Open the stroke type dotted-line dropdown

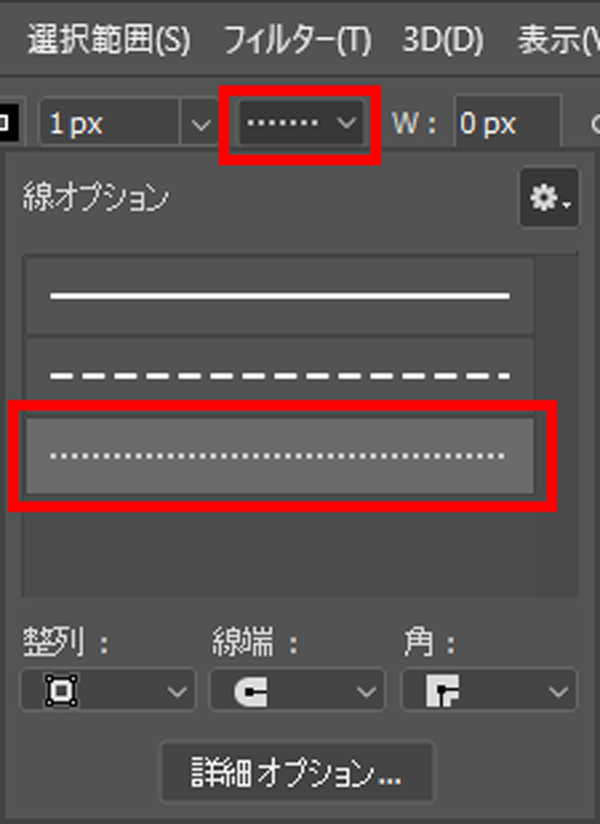coord(301,123)
